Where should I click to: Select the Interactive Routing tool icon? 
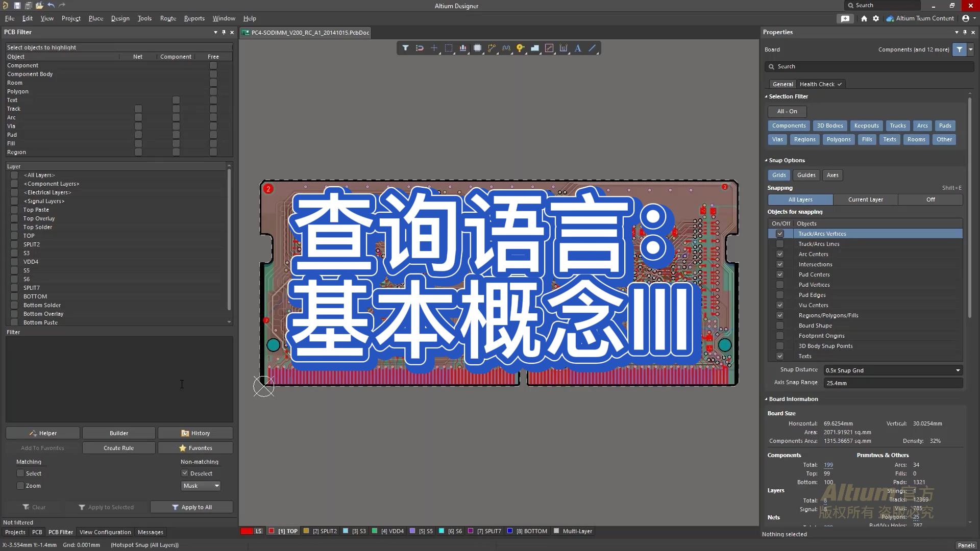click(x=492, y=48)
